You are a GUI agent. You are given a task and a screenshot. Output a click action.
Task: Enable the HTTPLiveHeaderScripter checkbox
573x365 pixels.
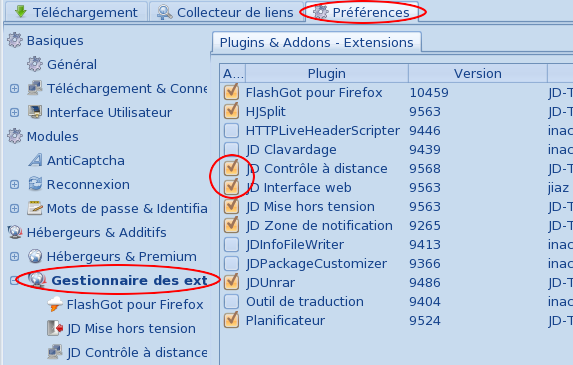click(231, 130)
